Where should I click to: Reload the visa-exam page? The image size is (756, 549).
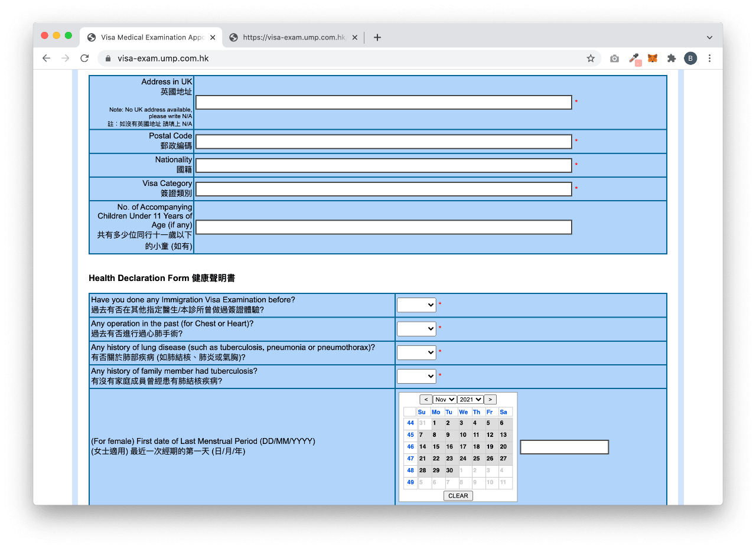click(84, 58)
